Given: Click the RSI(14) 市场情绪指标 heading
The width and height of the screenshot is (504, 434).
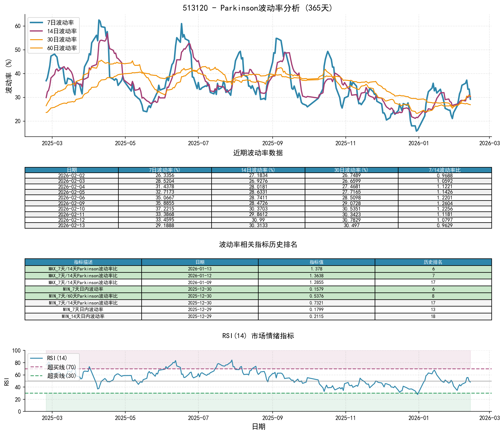Looking at the screenshot, I should click(x=258, y=336).
